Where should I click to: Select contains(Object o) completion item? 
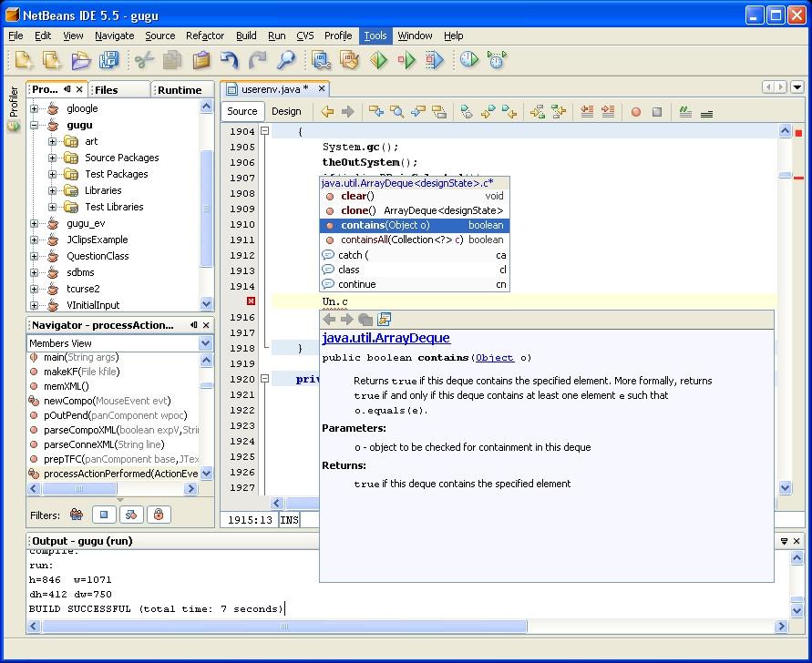pos(415,225)
